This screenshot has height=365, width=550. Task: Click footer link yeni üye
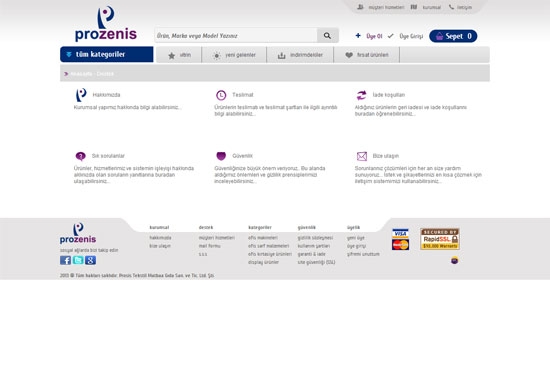click(x=356, y=238)
